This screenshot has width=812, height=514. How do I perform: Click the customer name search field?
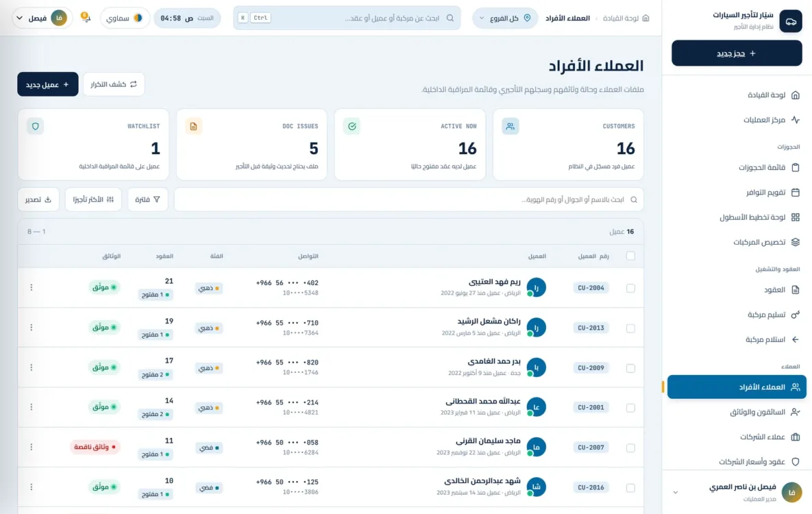408,199
